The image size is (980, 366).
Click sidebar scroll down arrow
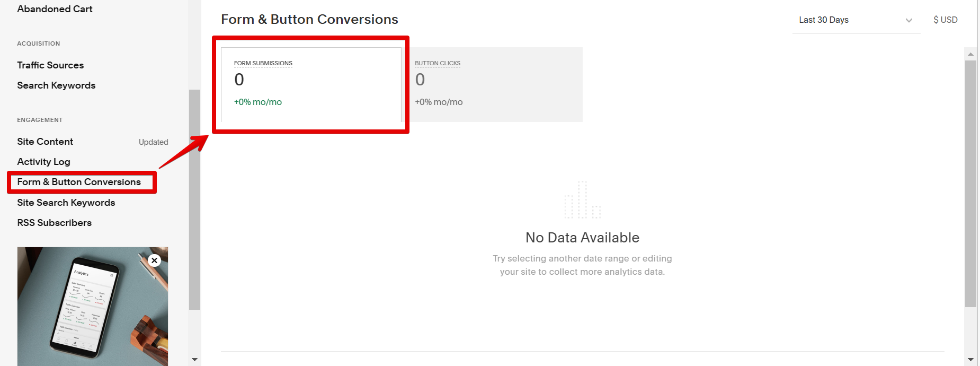tap(194, 360)
